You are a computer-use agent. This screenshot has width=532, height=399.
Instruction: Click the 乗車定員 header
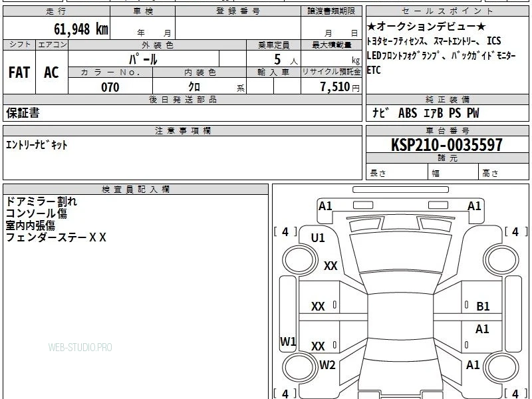point(273,45)
